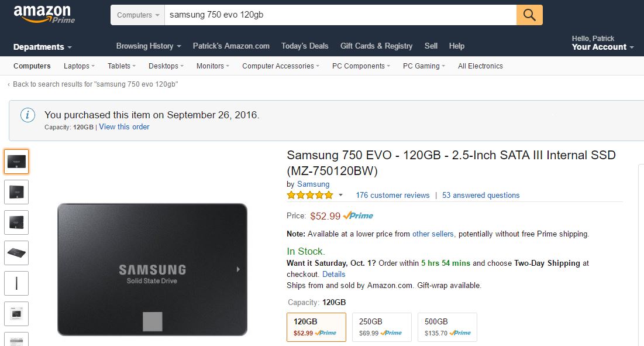The image size is (644, 346).
Task: Open the PC Components category menu
Action: [x=362, y=66]
